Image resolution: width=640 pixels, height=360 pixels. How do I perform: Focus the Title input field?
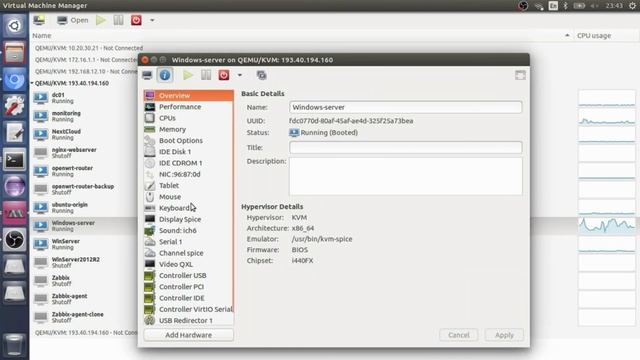click(x=405, y=147)
